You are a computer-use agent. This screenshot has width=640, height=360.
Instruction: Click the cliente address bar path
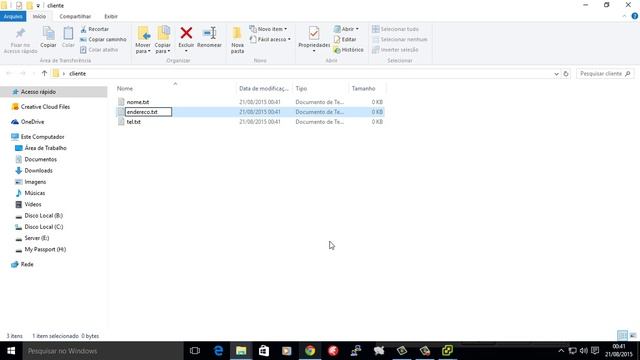coord(78,74)
